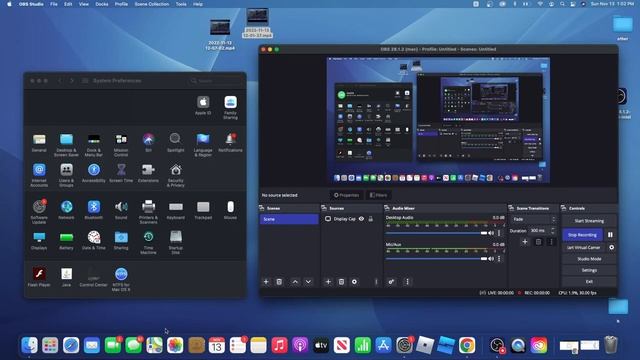The width and height of the screenshot is (640, 360).
Task: Open Desktop Audio three-dot options menu
Action: click(x=499, y=233)
